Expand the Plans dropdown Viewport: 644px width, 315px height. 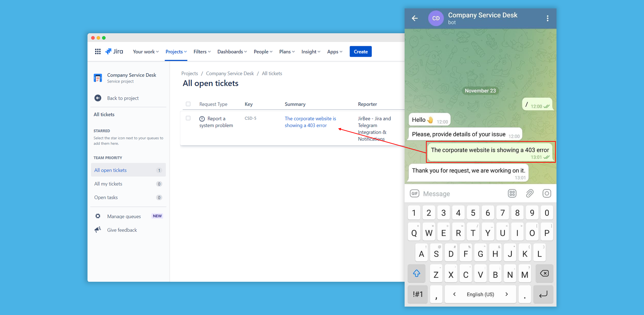(287, 52)
